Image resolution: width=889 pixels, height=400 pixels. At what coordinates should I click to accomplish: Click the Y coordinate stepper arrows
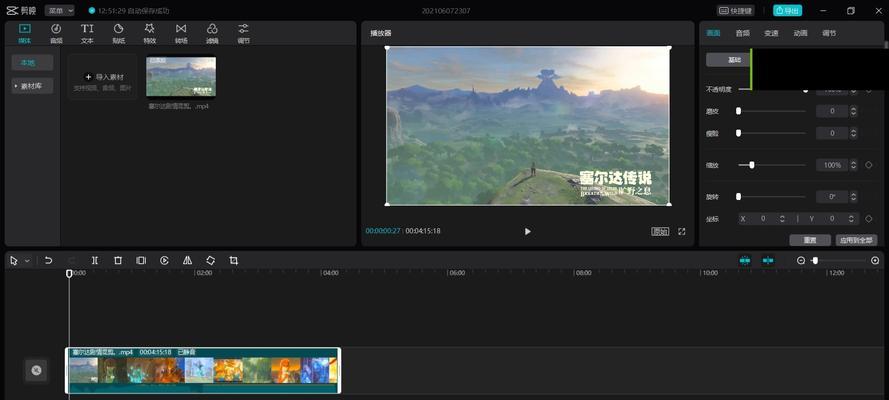pyautogui.click(x=851, y=218)
